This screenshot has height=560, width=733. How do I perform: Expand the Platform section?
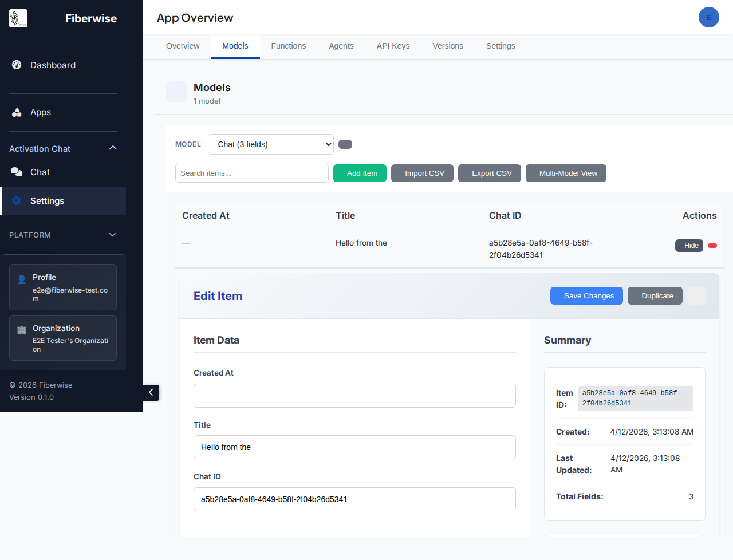coord(112,235)
